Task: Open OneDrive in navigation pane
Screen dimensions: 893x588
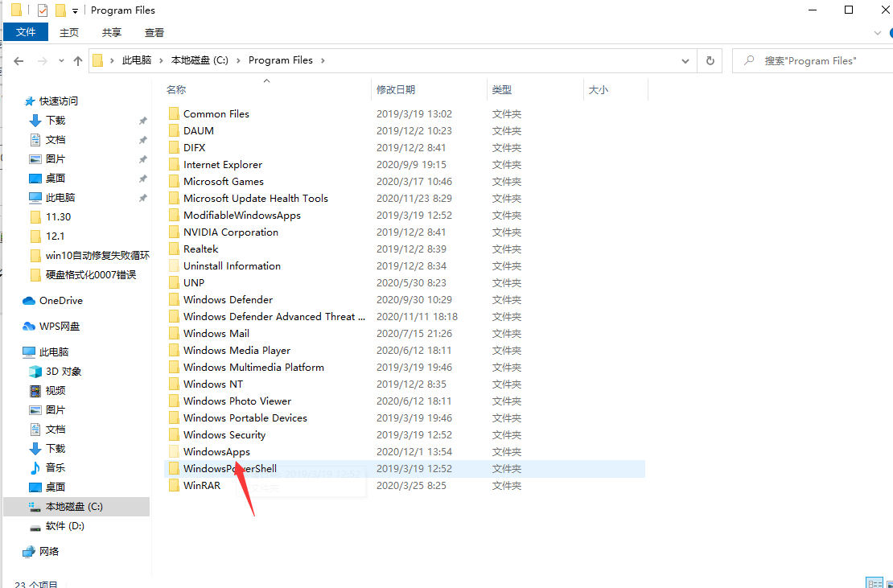Action: pos(60,301)
